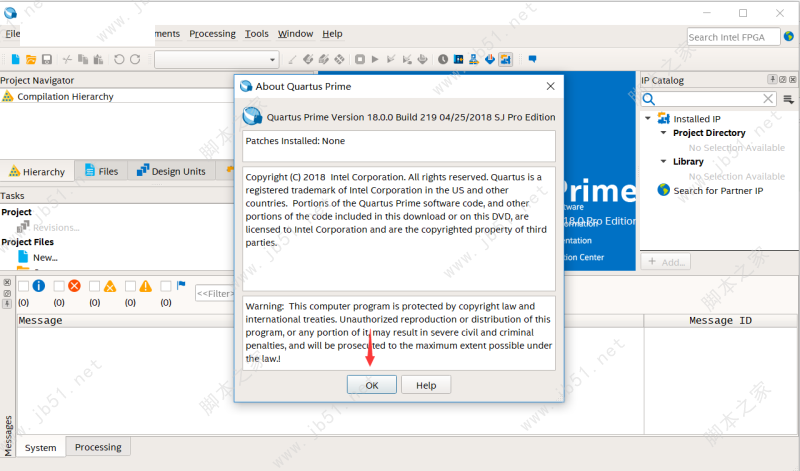Click the Search Intel FPGA field
800x471 pixels.
click(733, 37)
